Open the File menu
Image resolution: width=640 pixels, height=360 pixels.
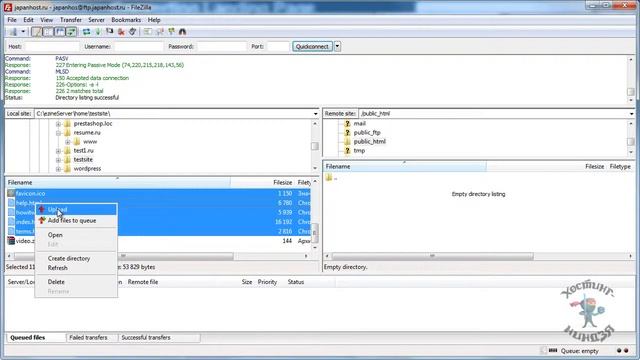point(12,20)
